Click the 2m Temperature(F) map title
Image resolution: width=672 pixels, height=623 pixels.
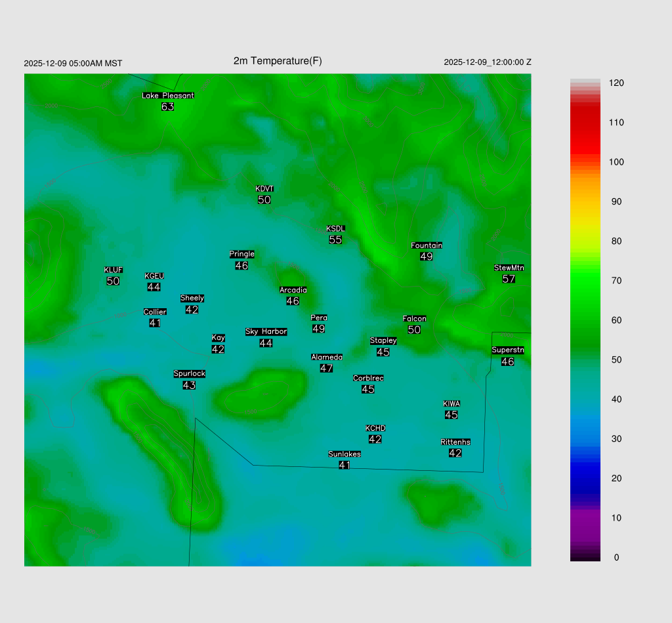[x=278, y=61]
